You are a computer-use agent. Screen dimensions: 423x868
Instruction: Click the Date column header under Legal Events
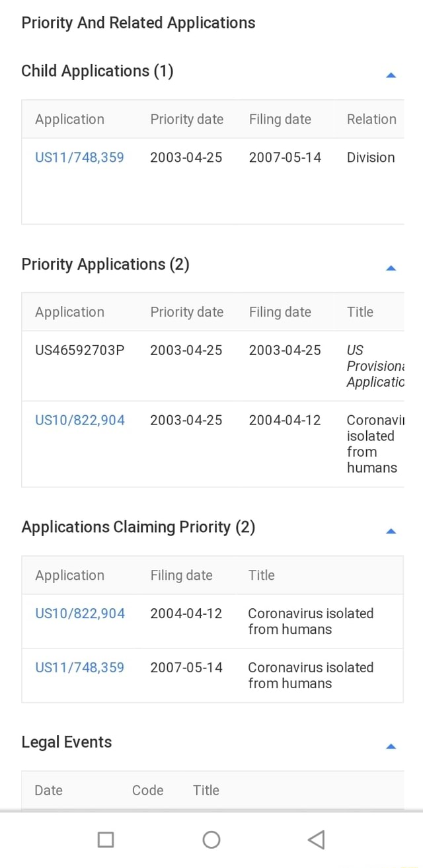click(48, 790)
